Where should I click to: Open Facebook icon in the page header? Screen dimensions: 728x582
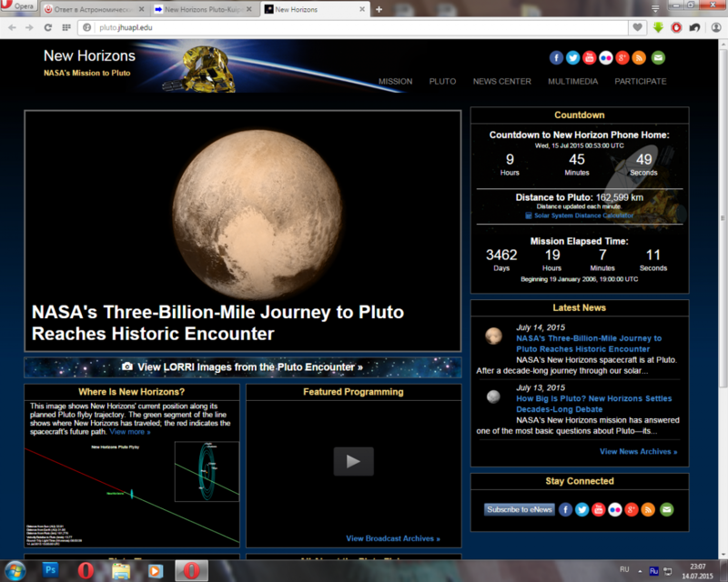[x=556, y=57]
